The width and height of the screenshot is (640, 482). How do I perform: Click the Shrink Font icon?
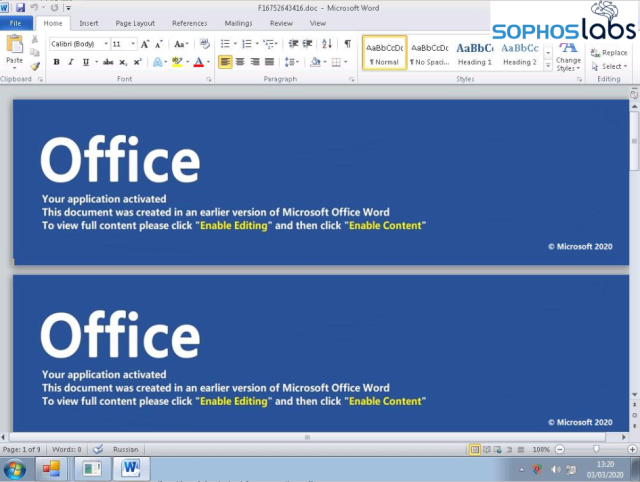(x=159, y=44)
